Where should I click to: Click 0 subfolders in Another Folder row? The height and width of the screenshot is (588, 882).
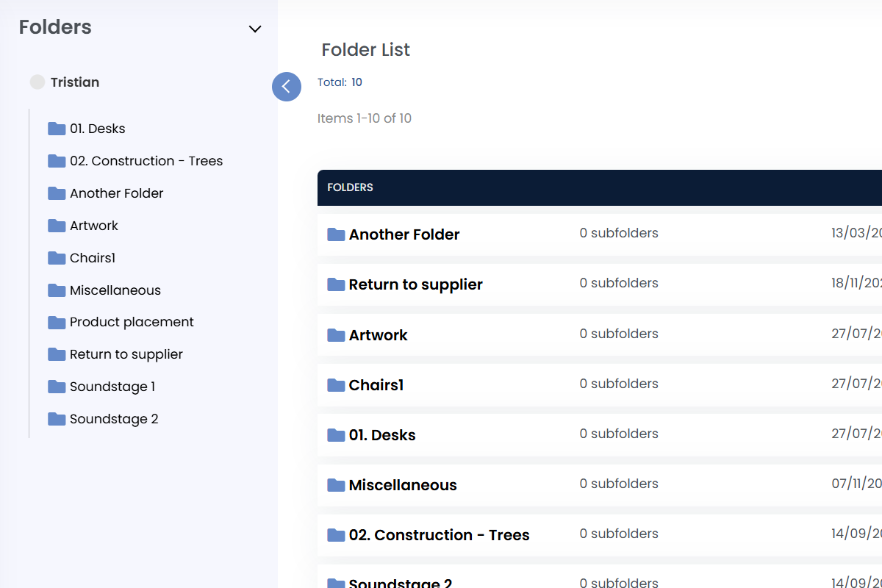tap(619, 233)
